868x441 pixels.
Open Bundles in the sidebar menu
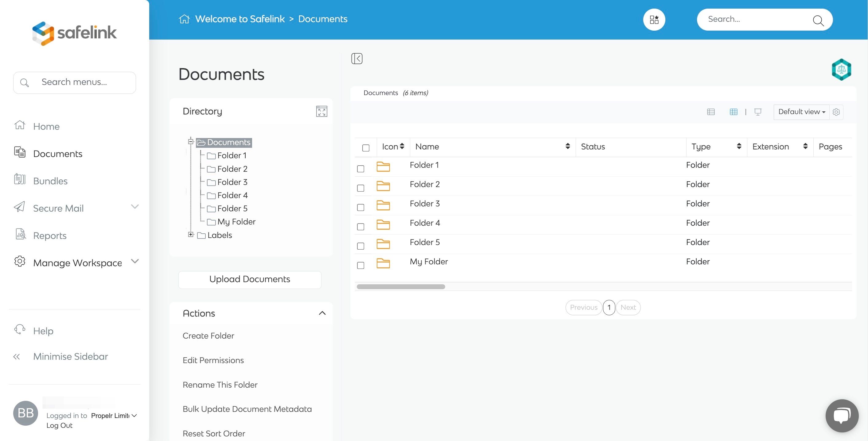coord(50,181)
